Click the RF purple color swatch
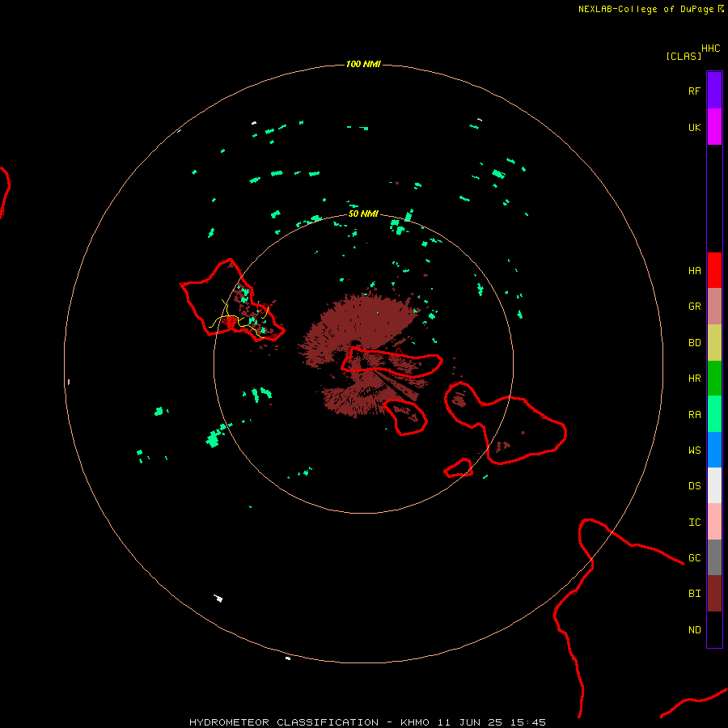 pyautogui.click(x=714, y=91)
